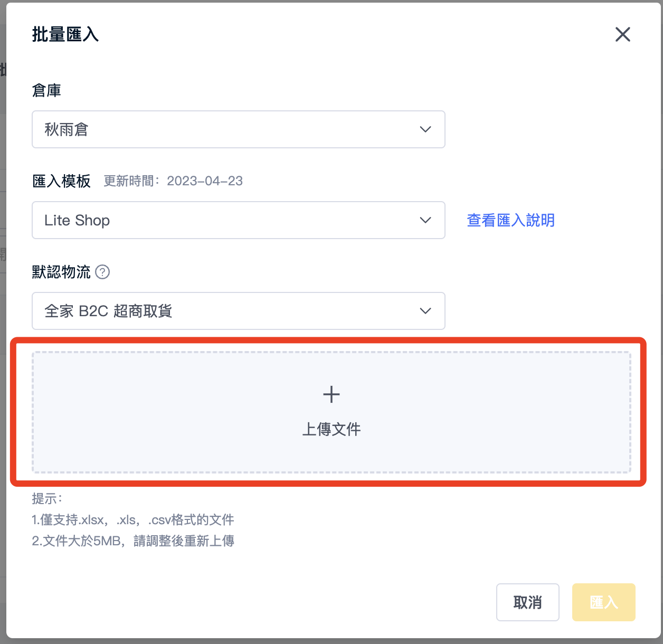Expand the 匯入模板 dropdown chevron arrow
The height and width of the screenshot is (644, 663).
425,220
